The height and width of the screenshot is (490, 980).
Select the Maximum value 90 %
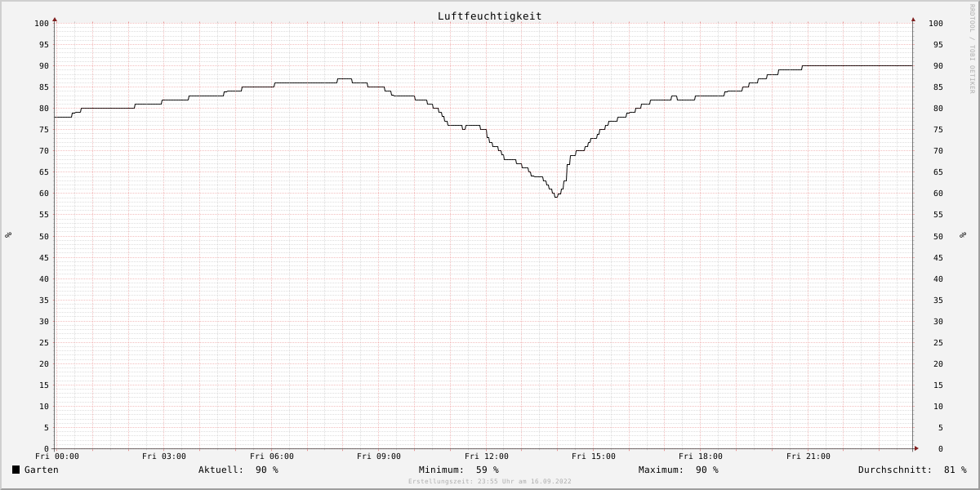coord(707,470)
